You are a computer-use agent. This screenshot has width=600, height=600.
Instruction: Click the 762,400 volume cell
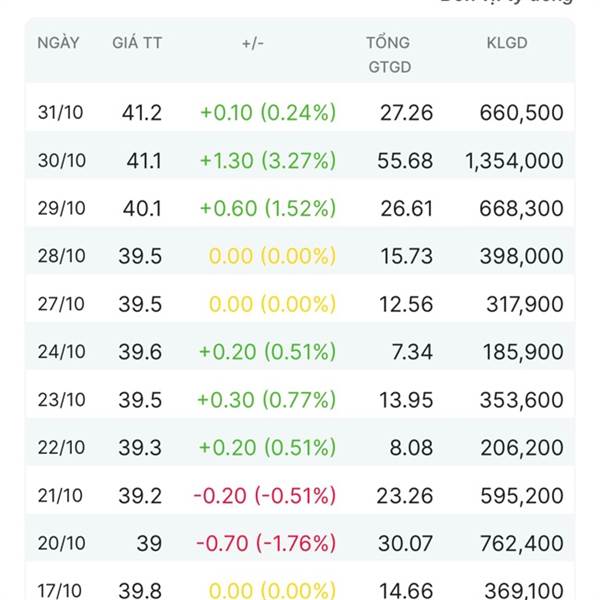click(x=522, y=544)
